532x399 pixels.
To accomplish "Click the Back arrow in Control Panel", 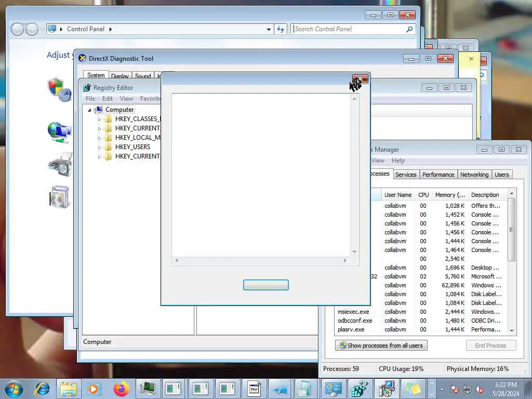I will coord(17,29).
